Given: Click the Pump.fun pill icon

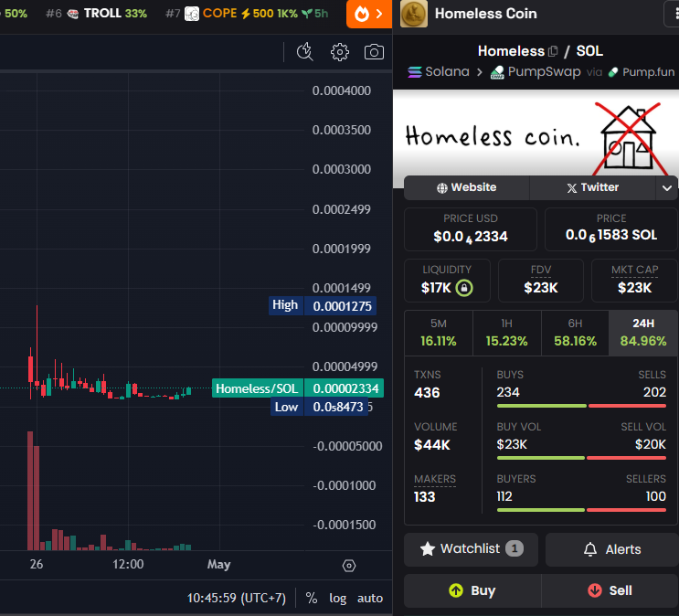Looking at the screenshot, I should click(x=613, y=72).
